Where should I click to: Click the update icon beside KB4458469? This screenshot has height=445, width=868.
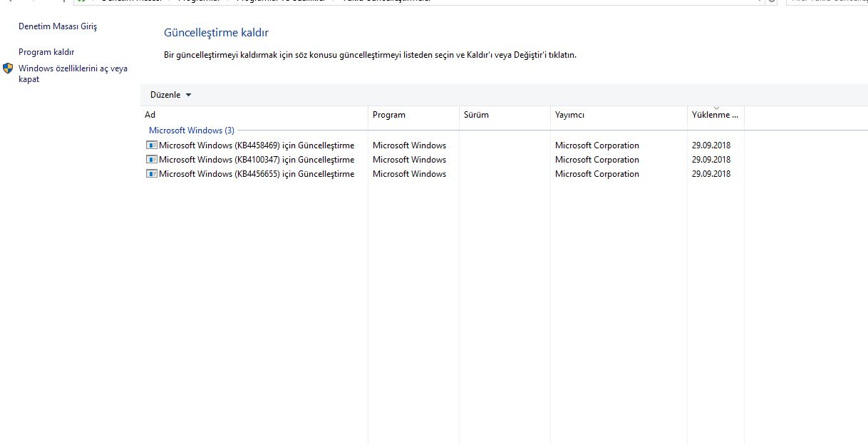(x=151, y=145)
